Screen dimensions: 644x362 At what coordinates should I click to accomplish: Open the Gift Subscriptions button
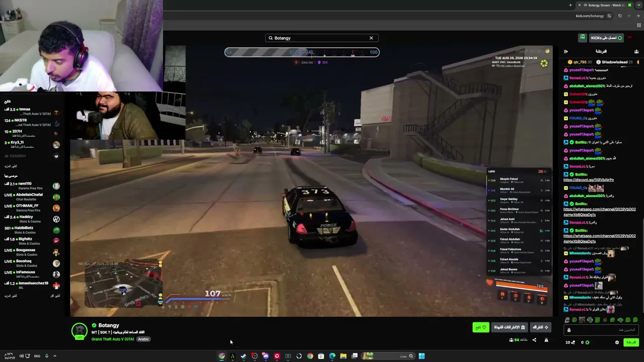[509, 327]
